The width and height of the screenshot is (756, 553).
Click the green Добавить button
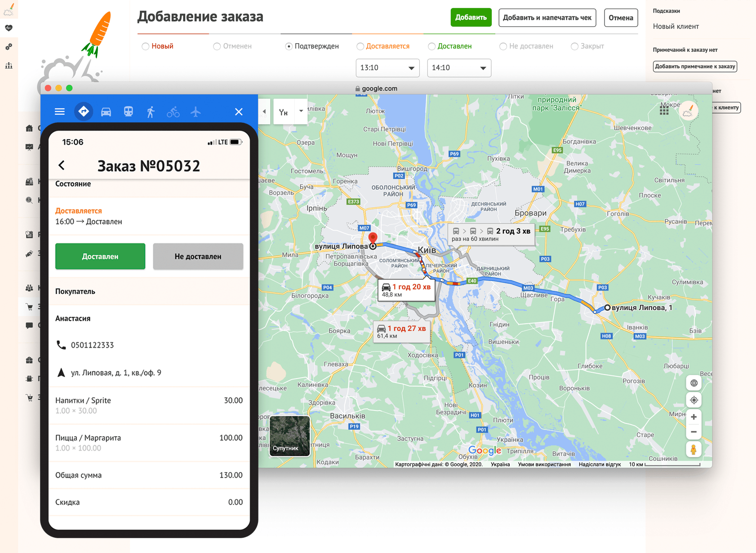pyautogui.click(x=471, y=18)
